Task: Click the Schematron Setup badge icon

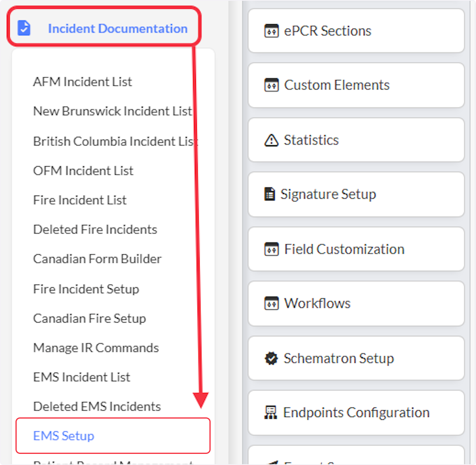Action: (x=271, y=358)
